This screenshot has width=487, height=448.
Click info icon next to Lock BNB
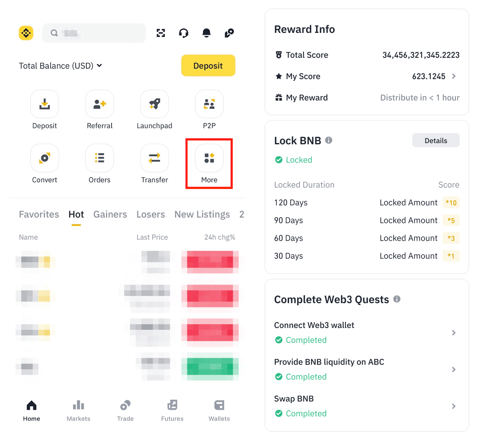329,140
